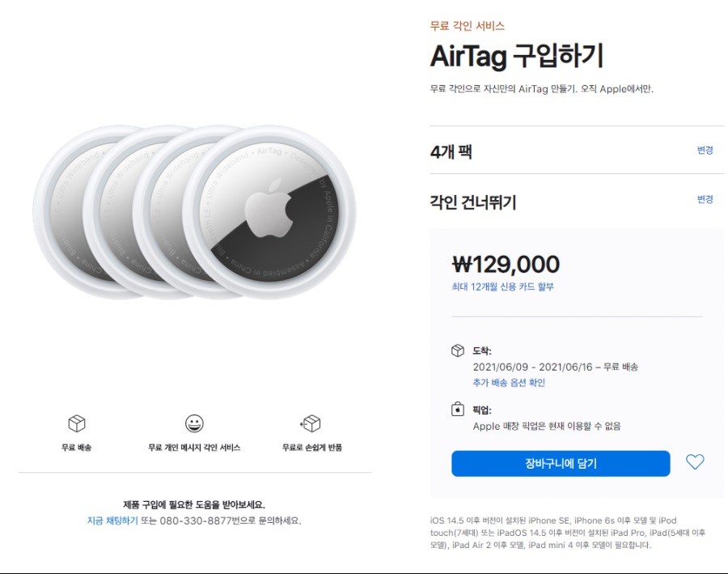Change the 각인 건너뛰기 option via 변경
This screenshot has width=728, height=574.
tap(705, 199)
